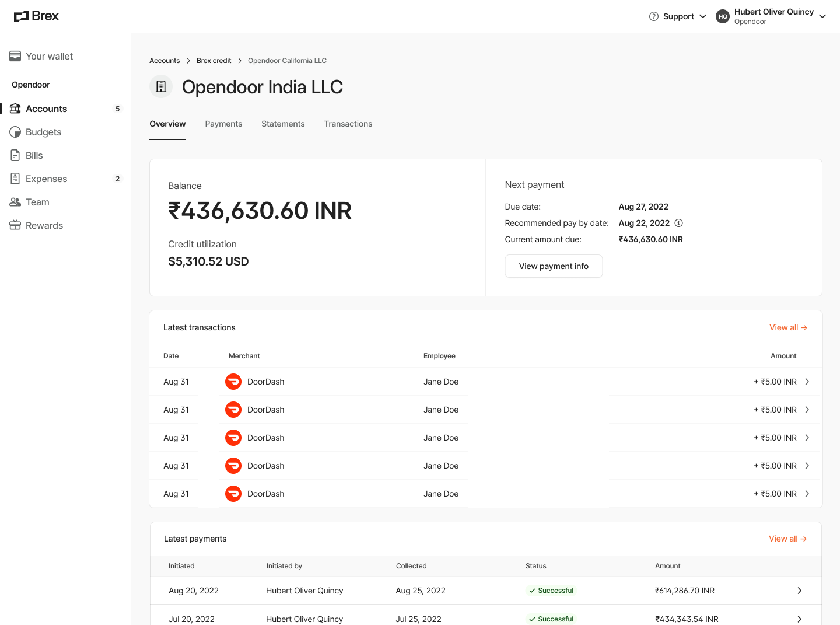Screen dimensions: 840x625
Task: Open the Support help icon
Action: click(654, 16)
